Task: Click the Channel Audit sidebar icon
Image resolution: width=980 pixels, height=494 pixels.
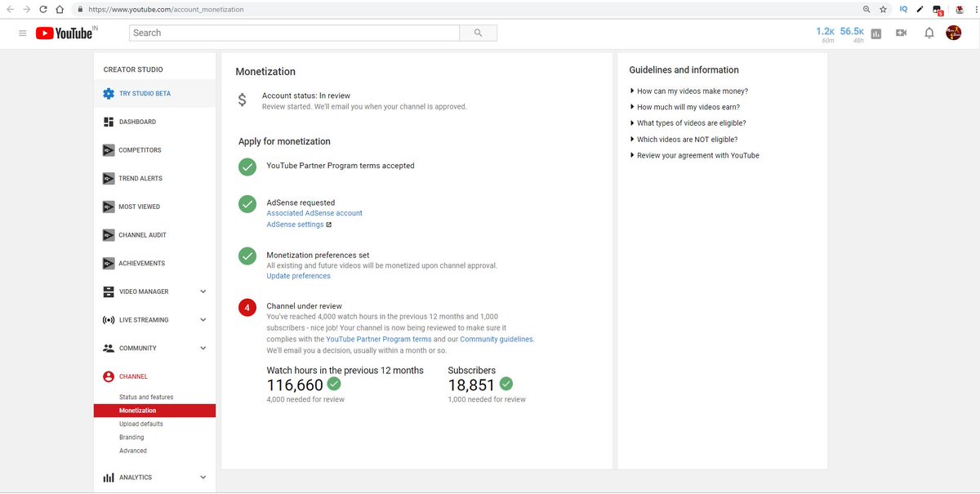Action: (109, 235)
